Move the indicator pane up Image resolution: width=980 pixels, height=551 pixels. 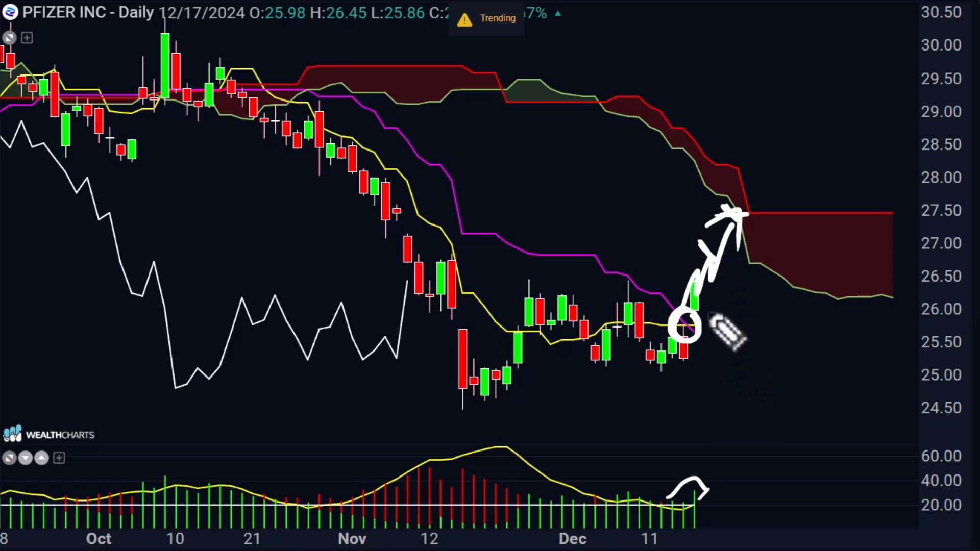click(42, 458)
